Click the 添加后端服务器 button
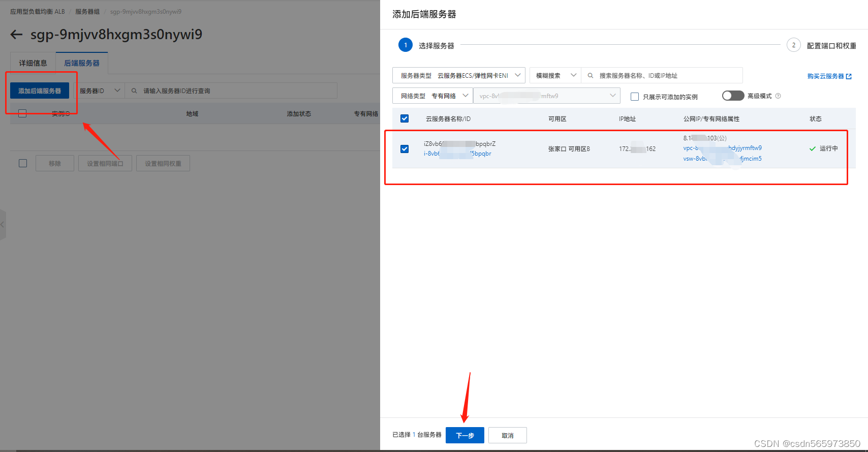Viewport: 868px width, 452px height. click(x=40, y=91)
